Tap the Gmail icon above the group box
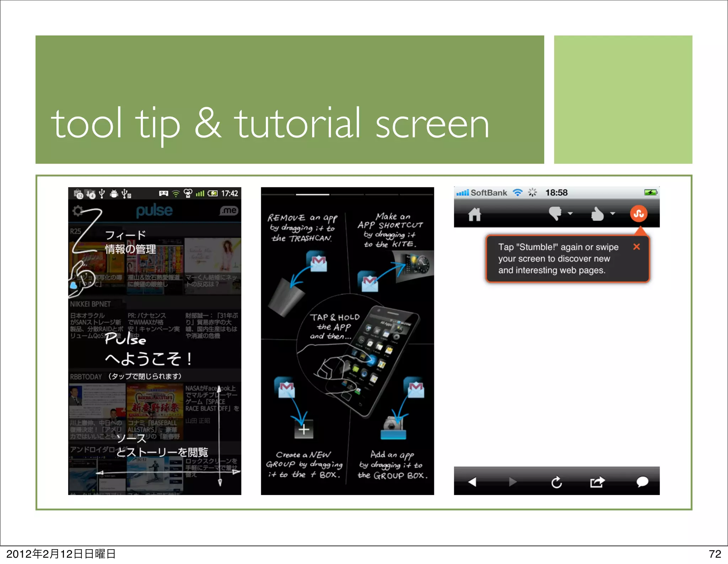The image size is (728, 564). 414,387
